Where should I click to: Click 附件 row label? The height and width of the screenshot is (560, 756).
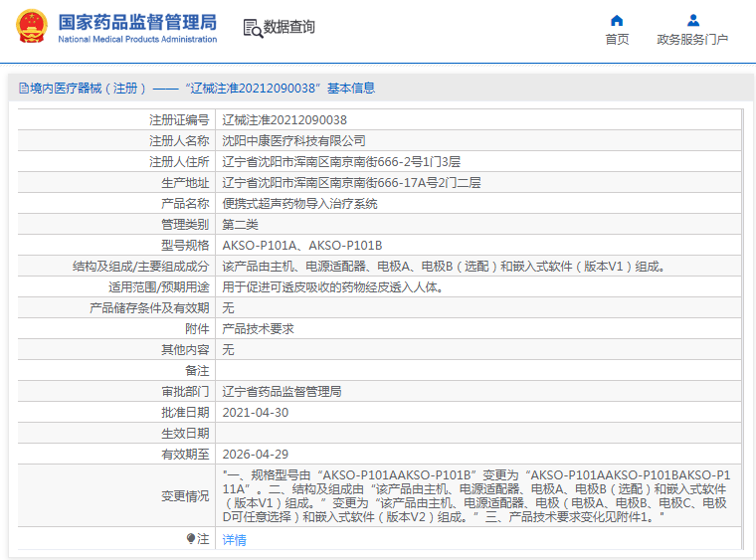pos(197,329)
